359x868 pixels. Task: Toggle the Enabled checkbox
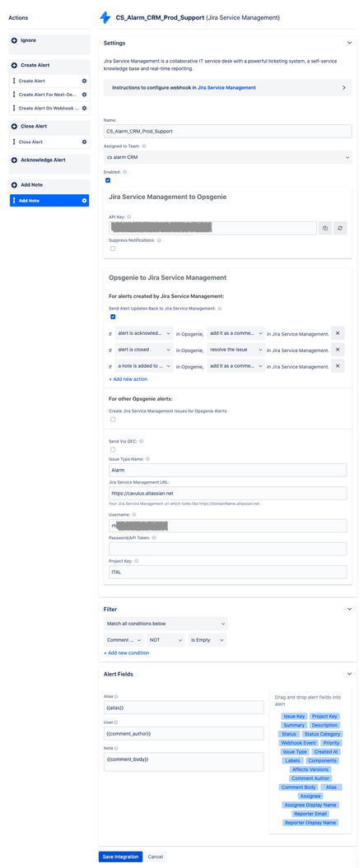[x=108, y=180]
